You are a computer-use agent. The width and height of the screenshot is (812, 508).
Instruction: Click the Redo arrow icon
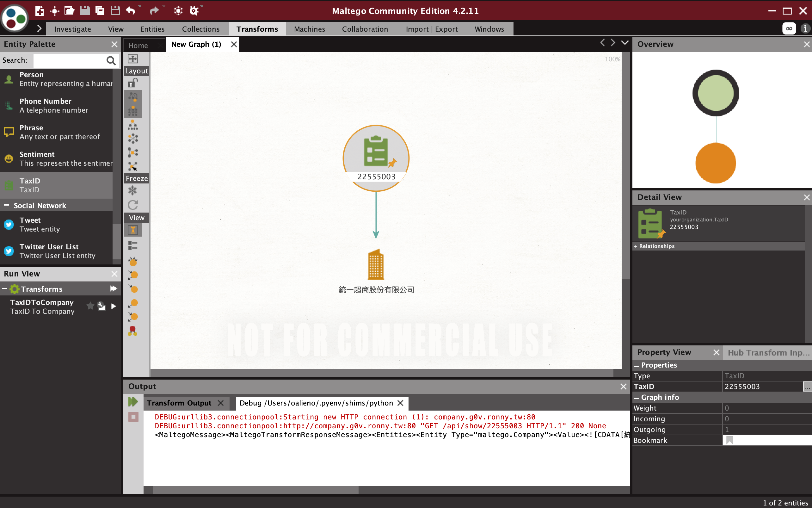(154, 11)
